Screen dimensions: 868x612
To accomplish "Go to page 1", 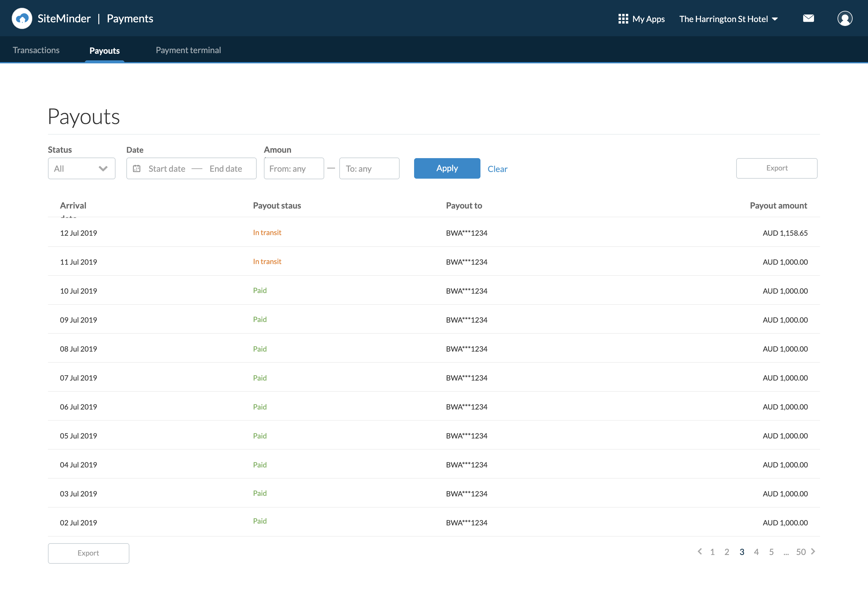I will 712,552.
